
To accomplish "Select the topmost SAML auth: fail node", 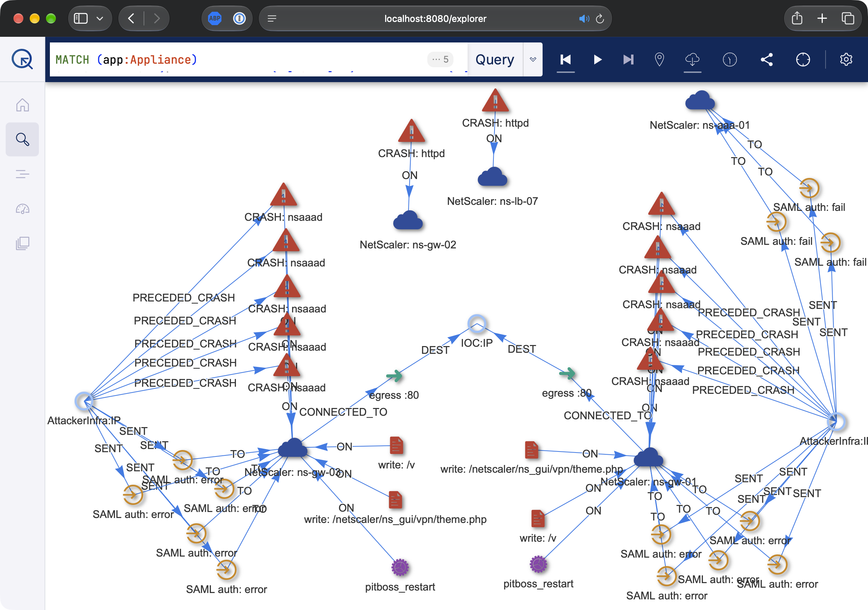I will 809,188.
